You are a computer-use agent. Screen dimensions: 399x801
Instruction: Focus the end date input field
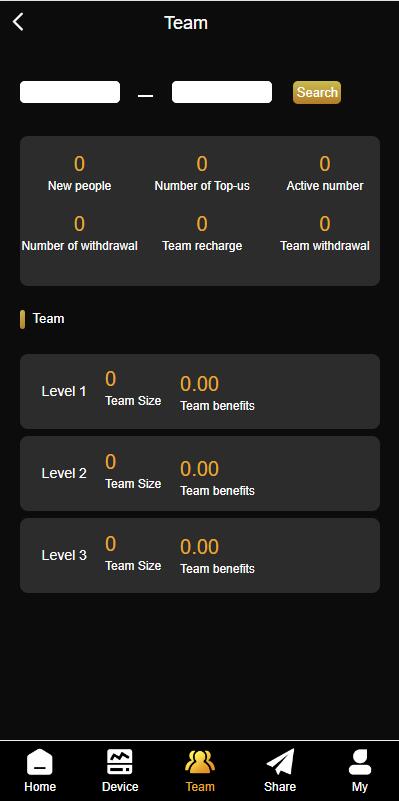pyautogui.click(x=222, y=92)
